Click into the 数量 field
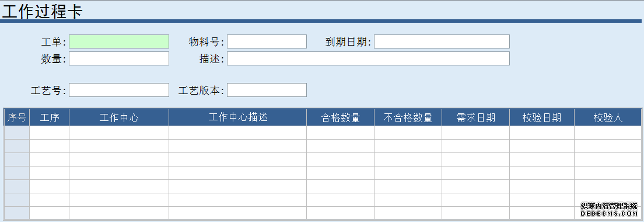This screenshot has width=644, height=222. 118,58
